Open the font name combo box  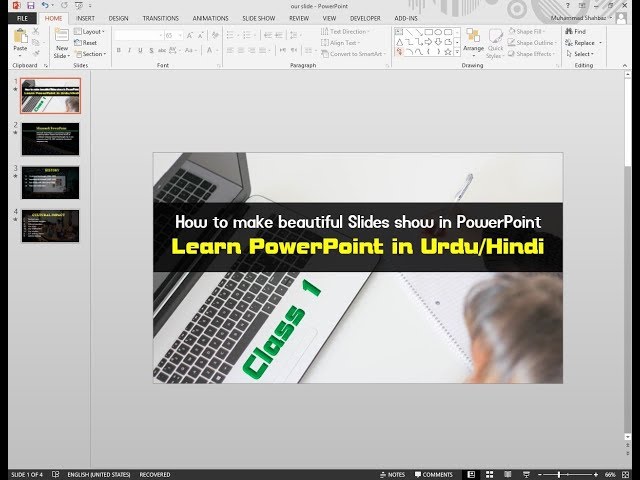pos(139,36)
